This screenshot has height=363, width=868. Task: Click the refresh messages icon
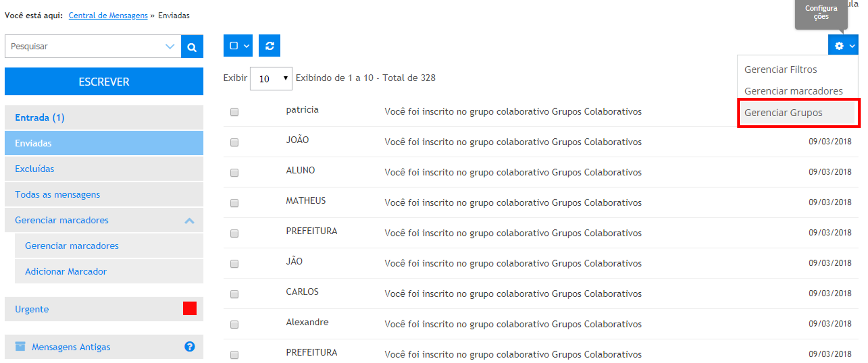[x=270, y=46]
